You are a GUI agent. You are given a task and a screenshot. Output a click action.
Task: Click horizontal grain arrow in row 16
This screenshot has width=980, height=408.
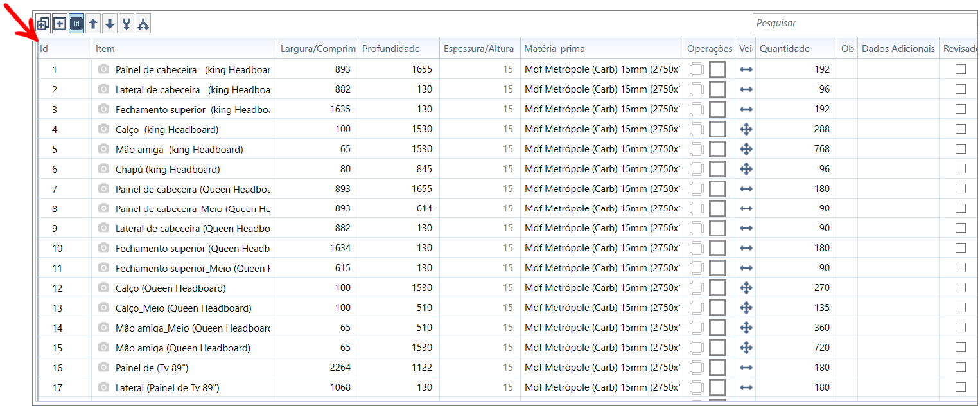[746, 368]
